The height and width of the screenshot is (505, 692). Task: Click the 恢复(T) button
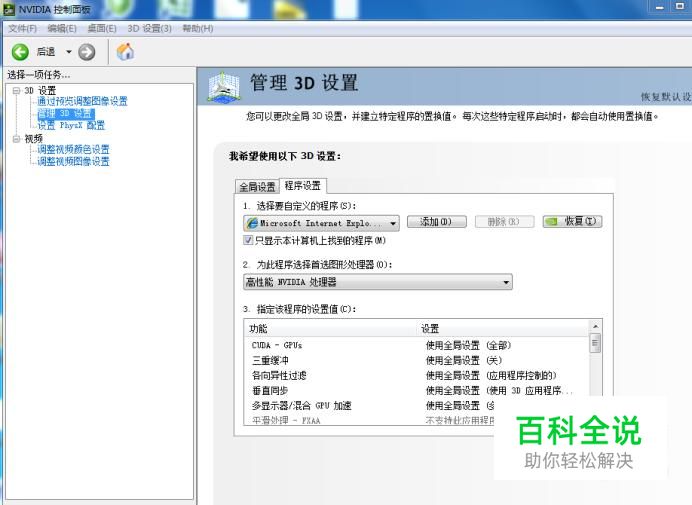[x=572, y=221]
